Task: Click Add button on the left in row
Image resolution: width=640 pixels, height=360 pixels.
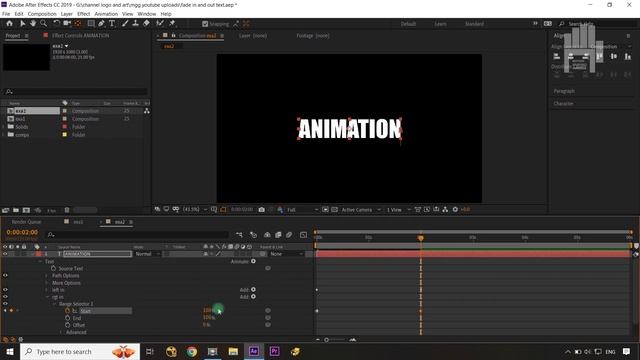Action: 248,290
